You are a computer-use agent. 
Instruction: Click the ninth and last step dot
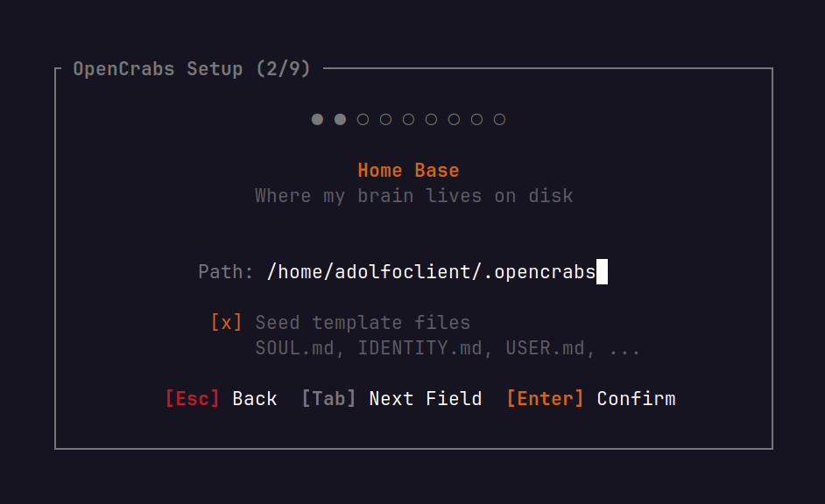[x=499, y=119]
